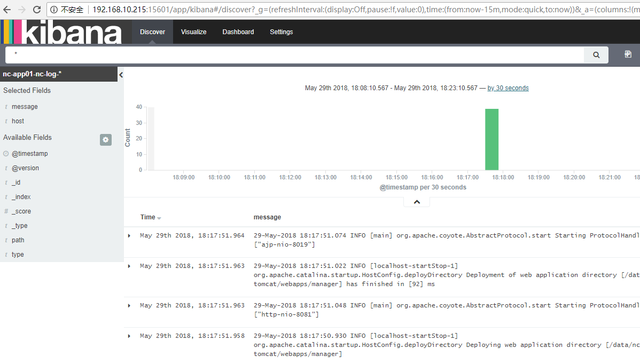
Task: Click the Time column header
Action: point(148,217)
